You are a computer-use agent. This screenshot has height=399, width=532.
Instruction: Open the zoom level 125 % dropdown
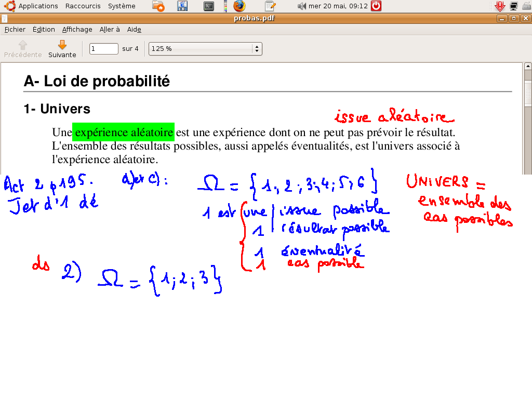click(205, 49)
